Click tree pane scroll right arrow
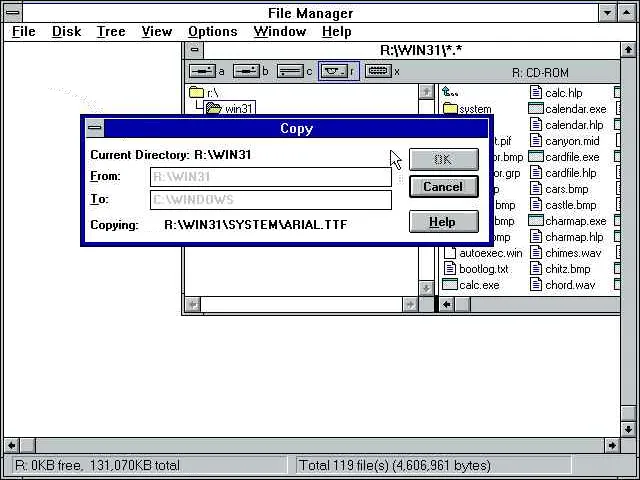Image resolution: width=640 pixels, height=480 pixels. (x=410, y=304)
